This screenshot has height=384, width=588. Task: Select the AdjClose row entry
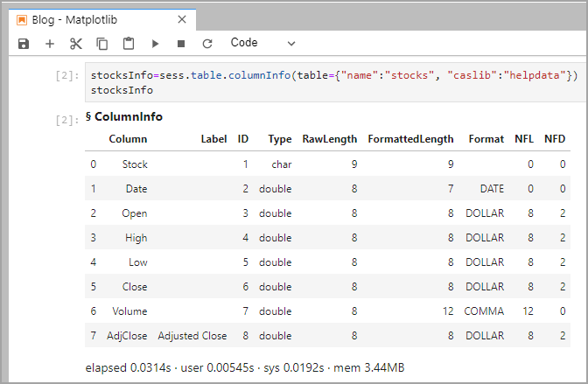pyautogui.click(x=129, y=335)
